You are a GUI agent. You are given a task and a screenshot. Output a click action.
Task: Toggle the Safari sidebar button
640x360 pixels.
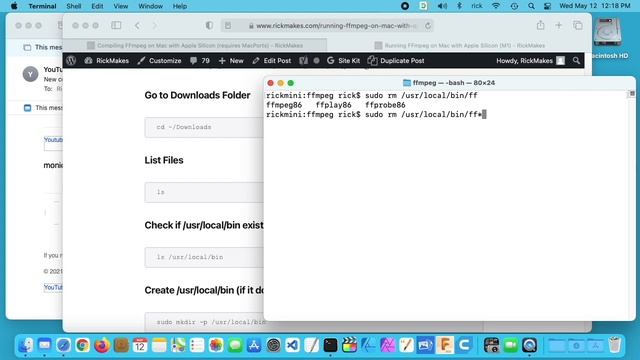point(116,25)
